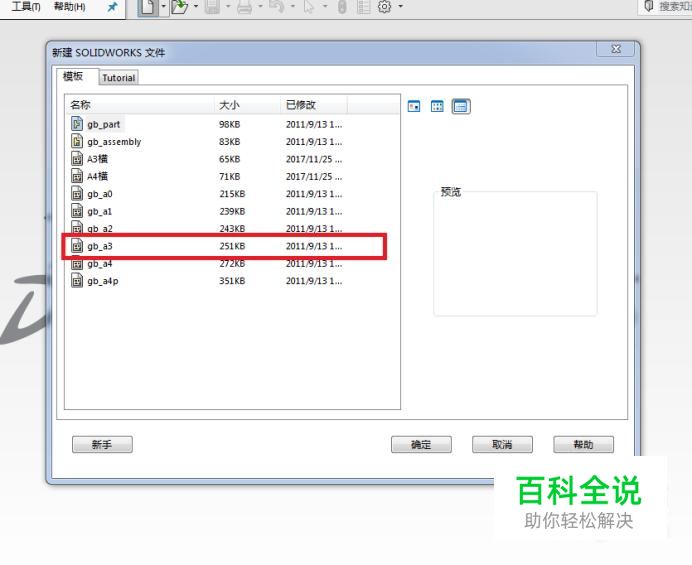
Task: Click the Rebuild traffic-light icon
Action: [x=342, y=6]
